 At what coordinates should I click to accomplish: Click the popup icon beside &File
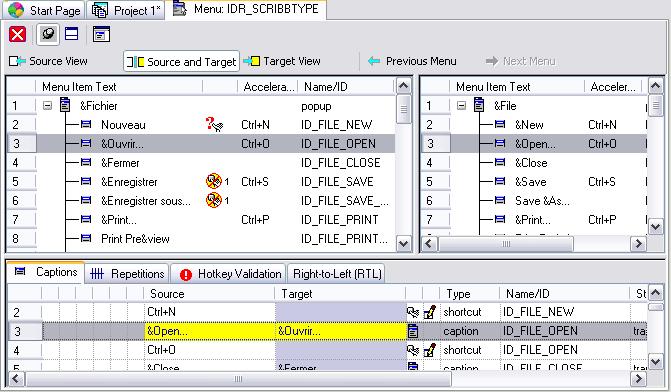pyautogui.click(x=479, y=105)
